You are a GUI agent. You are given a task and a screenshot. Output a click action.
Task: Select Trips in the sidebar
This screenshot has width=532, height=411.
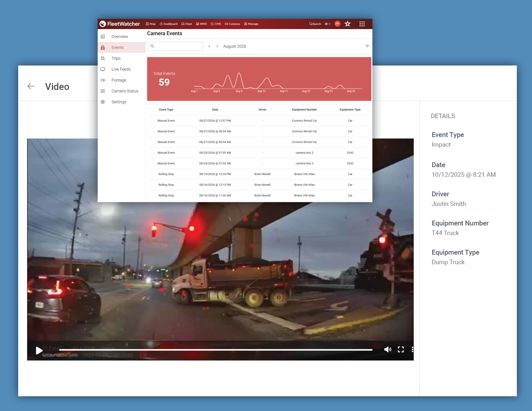tap(122, 59)
